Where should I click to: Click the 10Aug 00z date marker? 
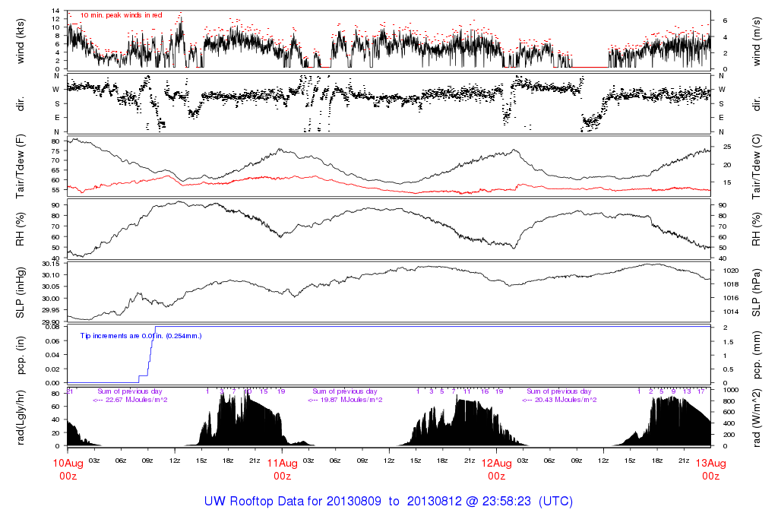68,470
